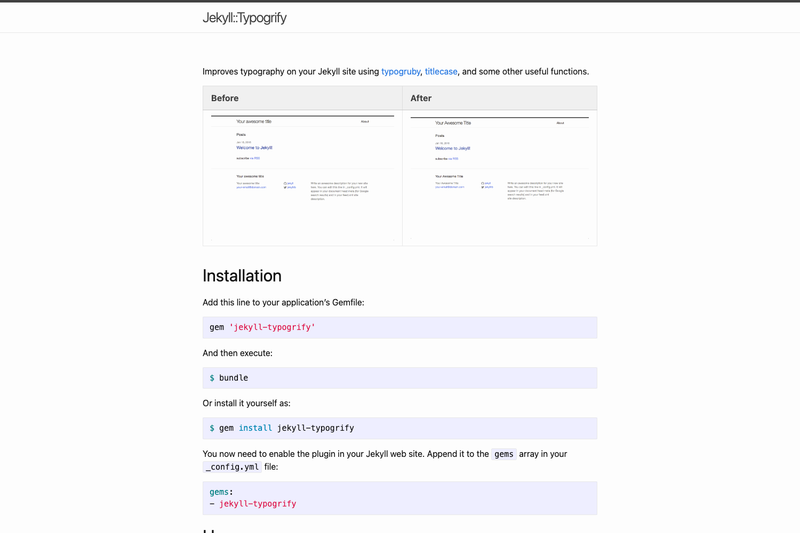Click the 'Or install it yourself as:' text
800x533 pixels.
pyautogui.click(x=246, y=403)
